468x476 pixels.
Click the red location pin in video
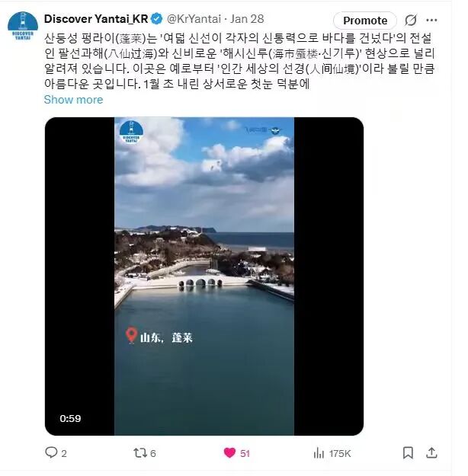(x=131, y=335)
